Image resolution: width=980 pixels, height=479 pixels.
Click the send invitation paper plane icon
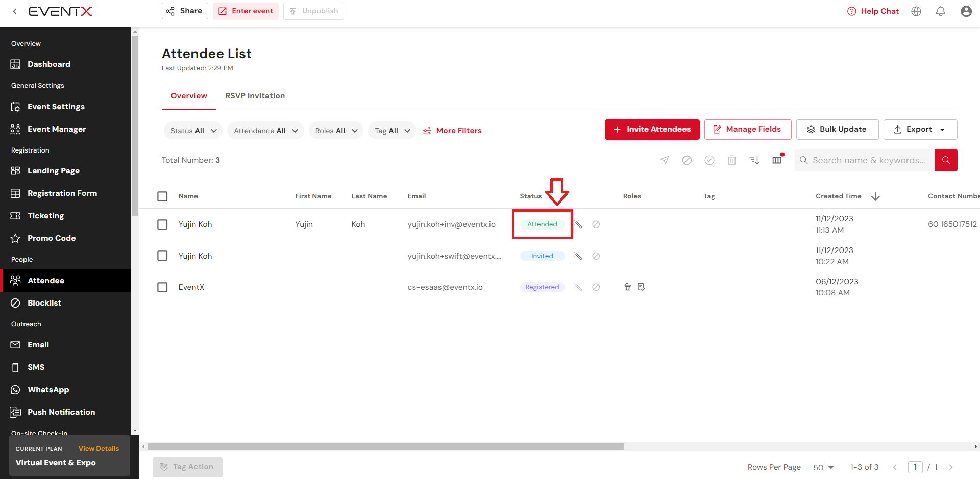tap(665, 160)
